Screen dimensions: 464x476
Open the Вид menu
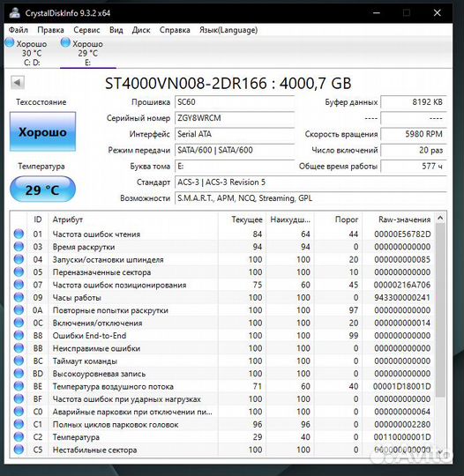[116, 30]
